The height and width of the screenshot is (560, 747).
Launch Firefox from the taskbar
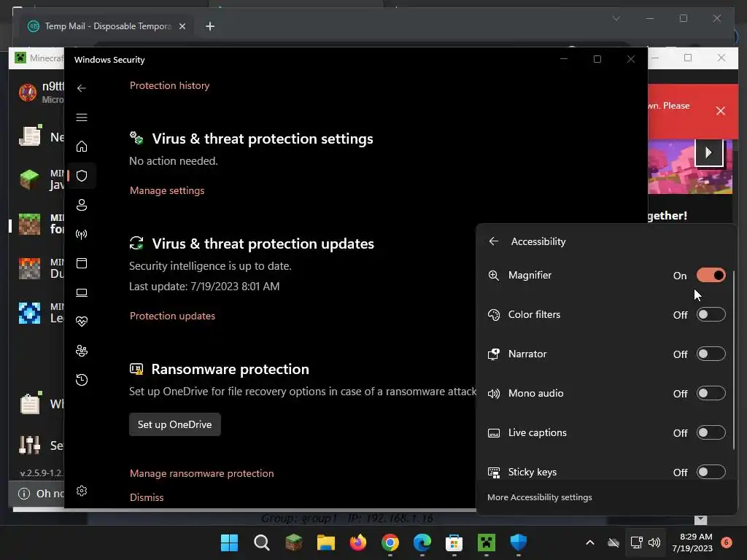pyautogui.click(x=358, y=542)
